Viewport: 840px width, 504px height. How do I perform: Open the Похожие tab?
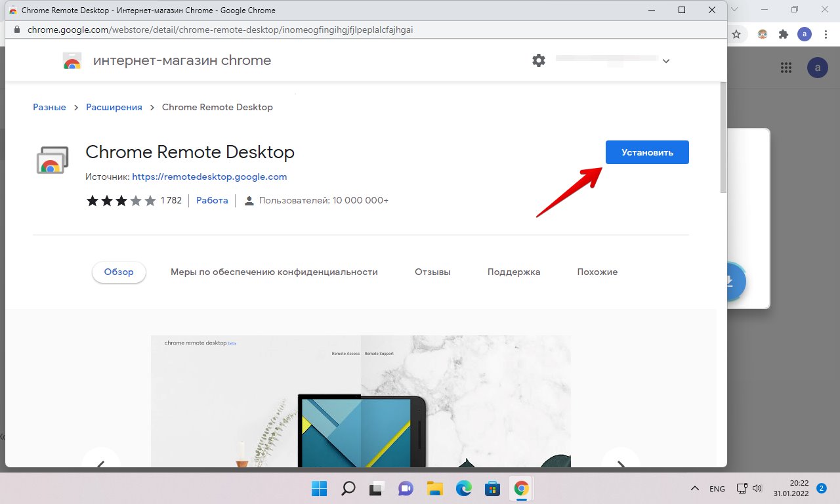(x=597, y=272)
